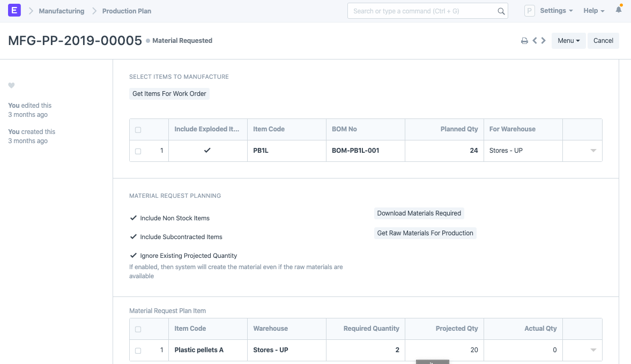Toggle Include Non Stock Items
Image resolution: width=631 pixels, height=364 pixels.
(x=133, y=218)
